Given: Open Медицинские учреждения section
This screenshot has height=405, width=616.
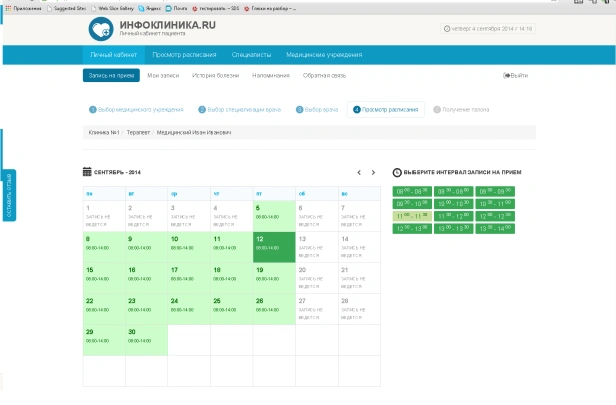Looking at the screenshot, I should click(x=324, y=55).
